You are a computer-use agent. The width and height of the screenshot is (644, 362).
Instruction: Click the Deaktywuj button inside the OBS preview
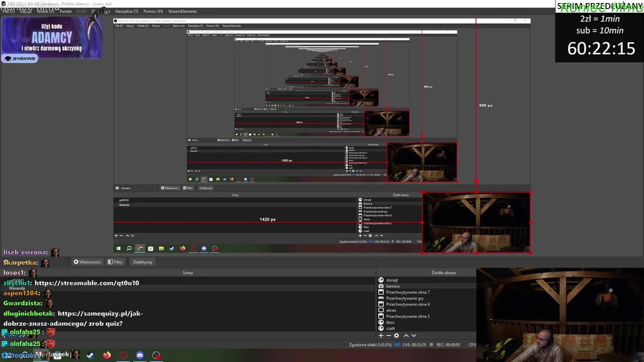tap(206, 188)
